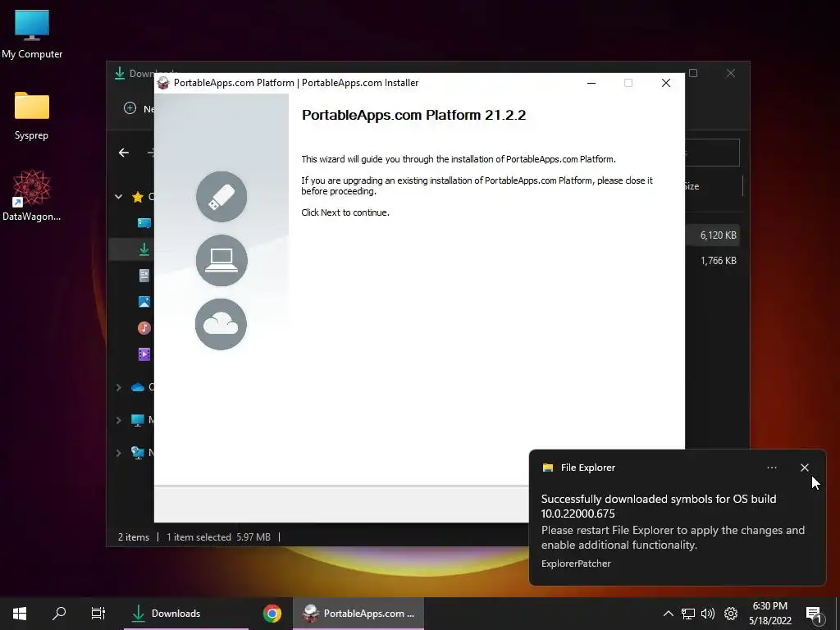Image resolution: width=840 pixels, height=630 pixels.
Task: Open the Action Center notifications icon
Action: point(814,614)
